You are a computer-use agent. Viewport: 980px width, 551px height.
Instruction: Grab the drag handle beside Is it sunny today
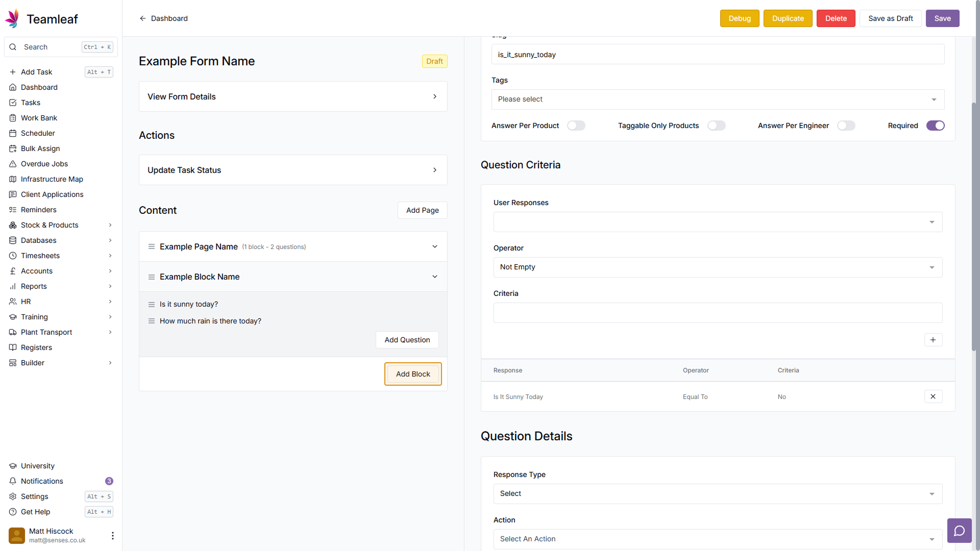click(151, 305)
